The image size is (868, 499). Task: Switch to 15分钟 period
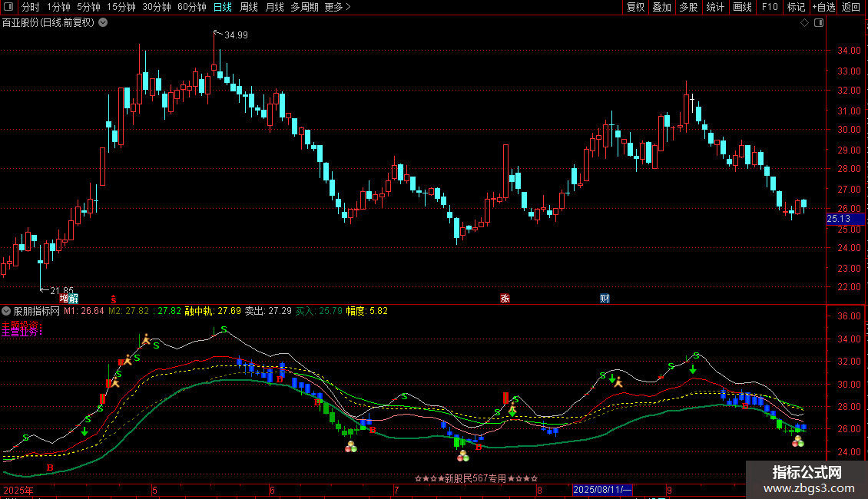coord(121,7)
